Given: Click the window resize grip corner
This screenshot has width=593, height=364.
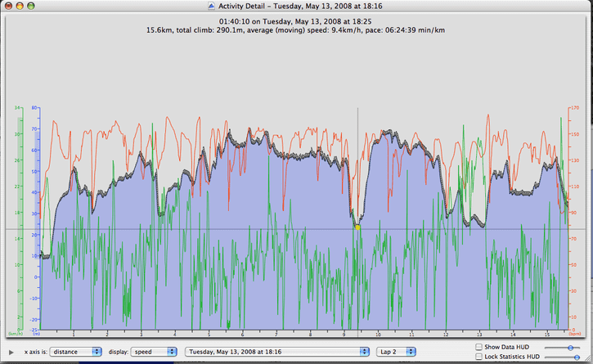Looking at the screenshot, I should click(588, 359).
